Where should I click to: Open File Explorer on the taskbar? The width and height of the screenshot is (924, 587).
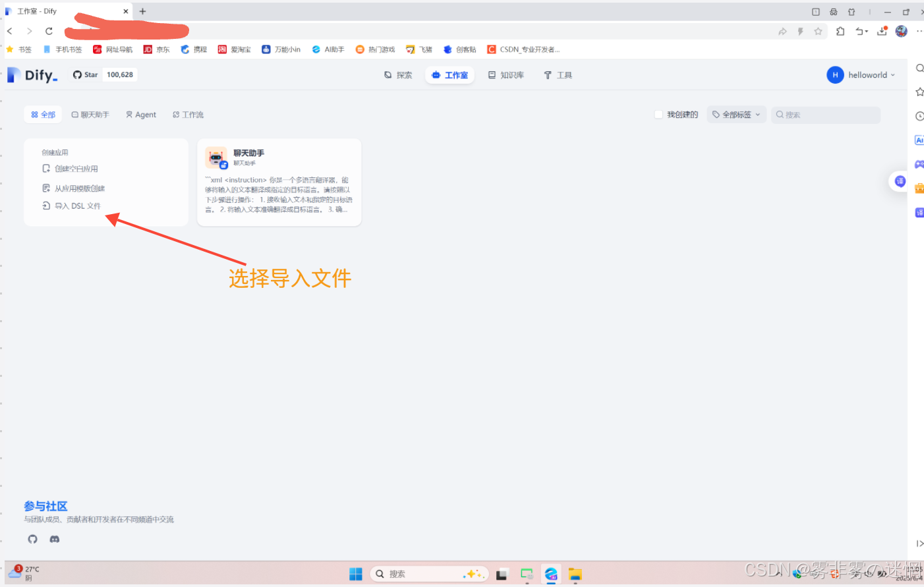pos(575,574)
